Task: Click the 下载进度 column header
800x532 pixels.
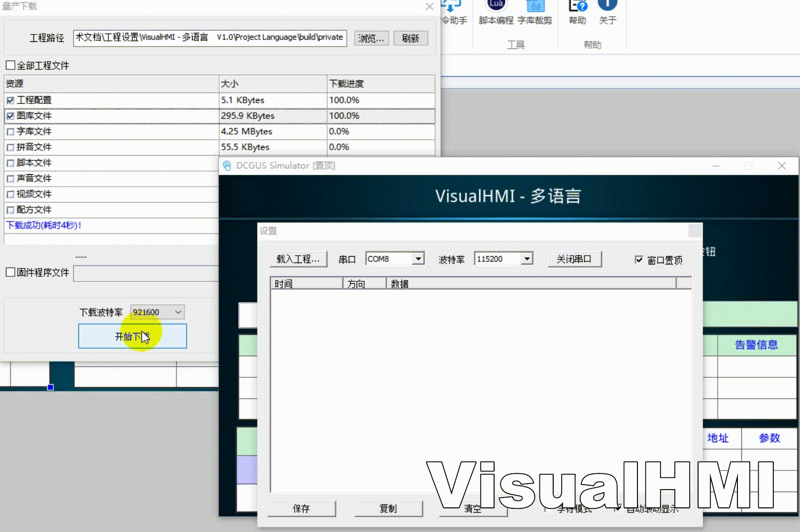Action: 381,84
